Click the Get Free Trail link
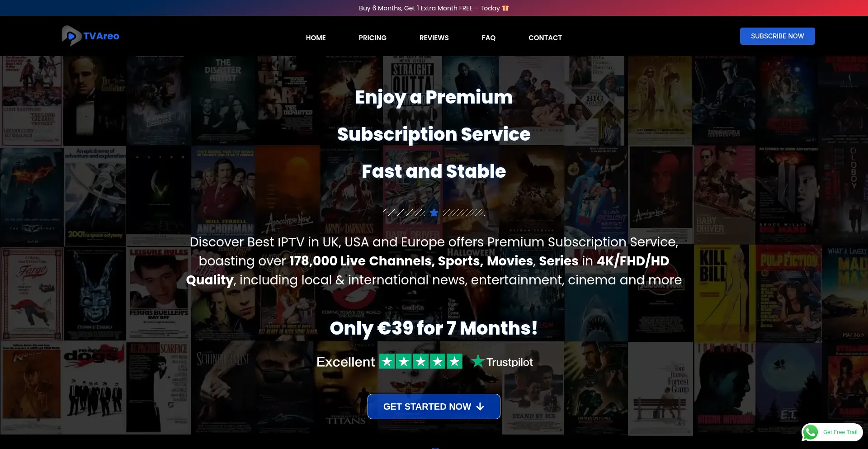This screenshot has height=449, width=868. [x=840, y=432]
